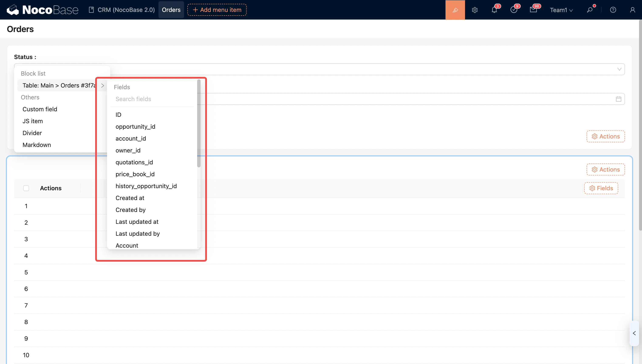The image size is (642, 364).
Task: Toggle the UI editor highlighter icon
Action: click(x=455, y=10)
